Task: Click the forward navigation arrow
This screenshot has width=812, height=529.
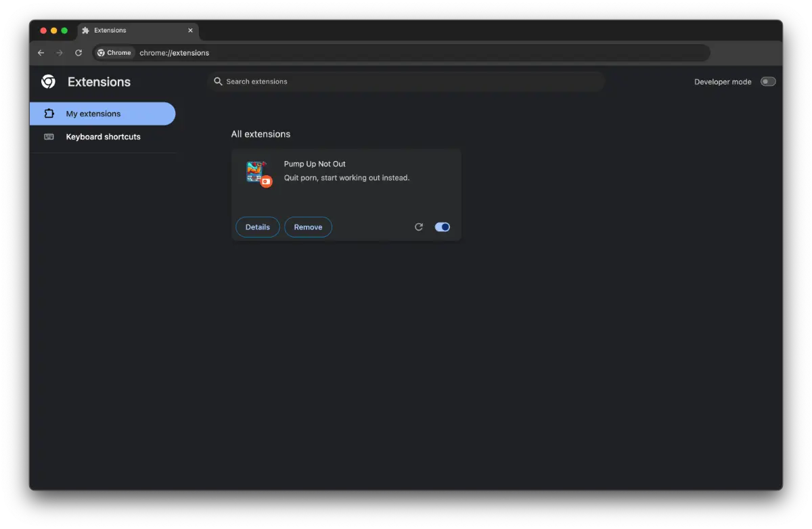Action: click(60, 53)
